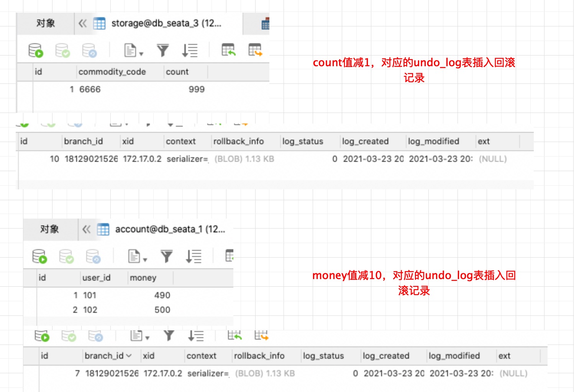Expand branch_id column dropdown arrow
574x392 pixels.
click(x=129, y=356)
